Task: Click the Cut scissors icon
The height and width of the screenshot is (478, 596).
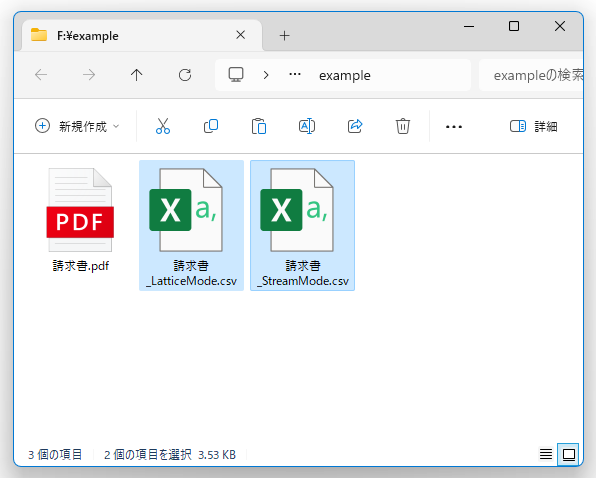Action: click(163, 126)
